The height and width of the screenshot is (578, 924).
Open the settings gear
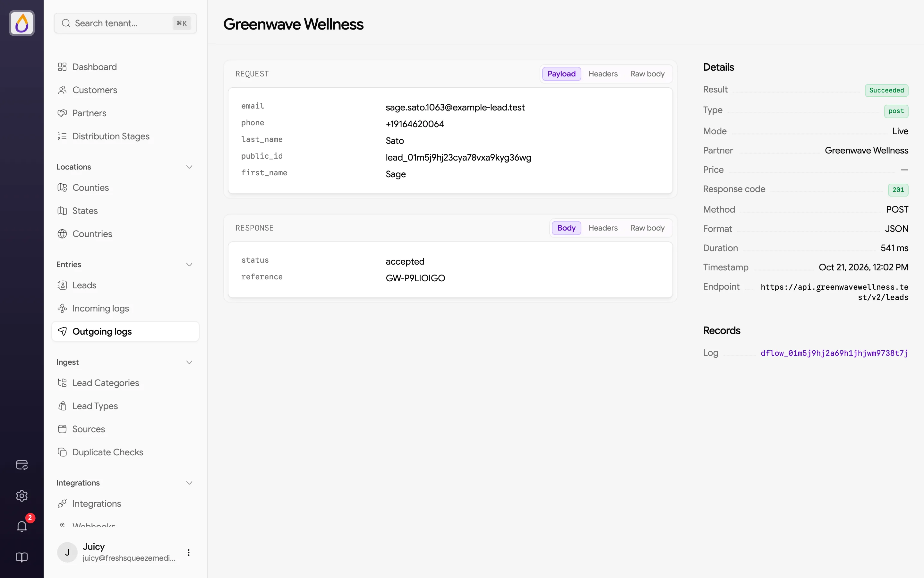[x=22, y=495]
